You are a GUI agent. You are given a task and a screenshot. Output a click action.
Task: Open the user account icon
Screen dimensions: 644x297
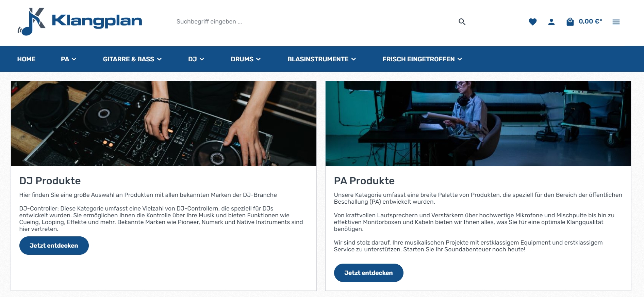click(551, 22)
